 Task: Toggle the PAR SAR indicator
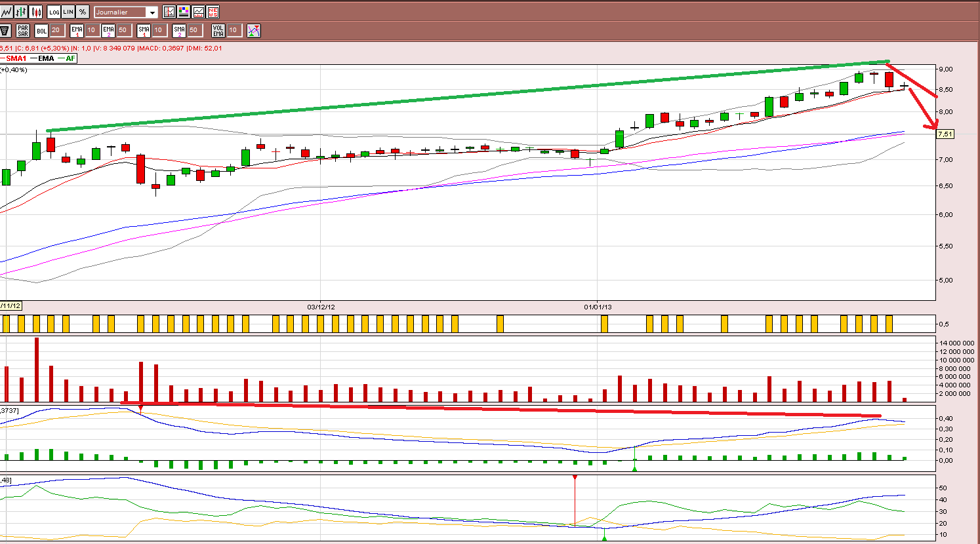[x=23, y=30]
